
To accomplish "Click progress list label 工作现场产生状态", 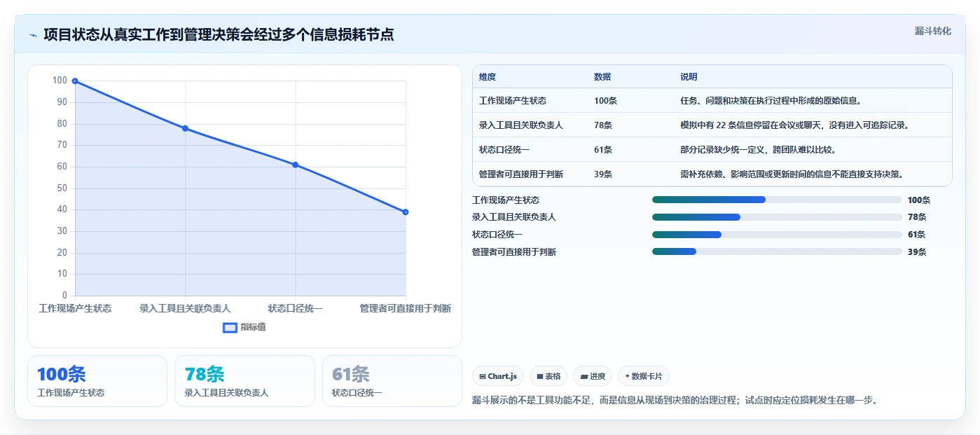I will tap(506, 200).
